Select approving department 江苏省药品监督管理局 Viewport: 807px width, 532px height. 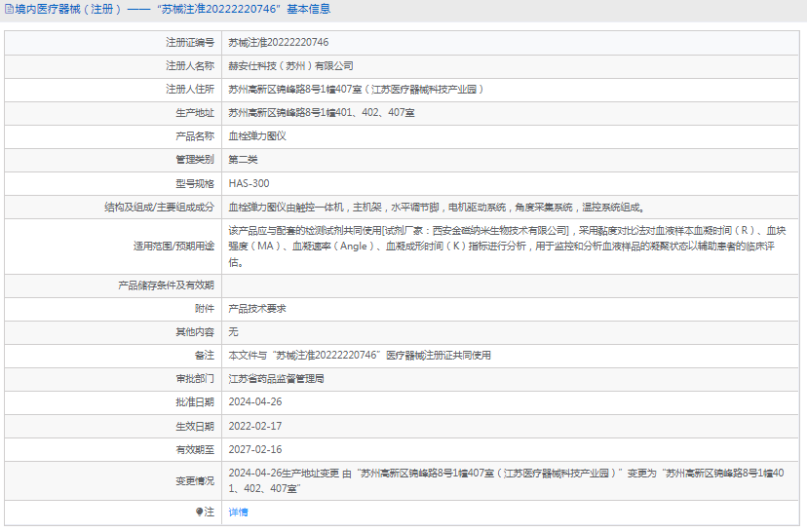coord(277,379)
